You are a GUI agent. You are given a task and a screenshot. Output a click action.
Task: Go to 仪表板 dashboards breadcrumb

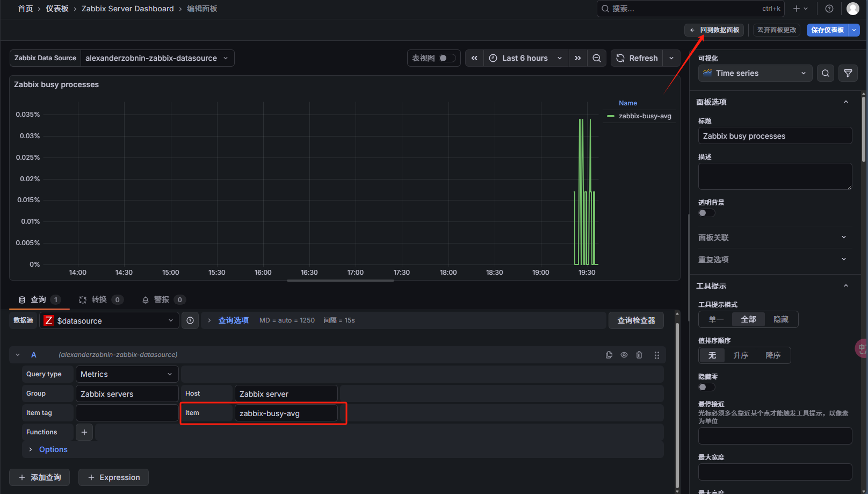(x=57, y=9)
